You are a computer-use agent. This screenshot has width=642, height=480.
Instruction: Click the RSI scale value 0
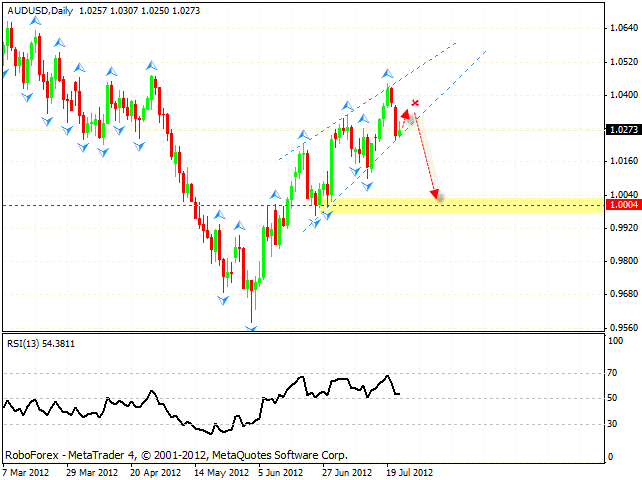pos(610,457)
